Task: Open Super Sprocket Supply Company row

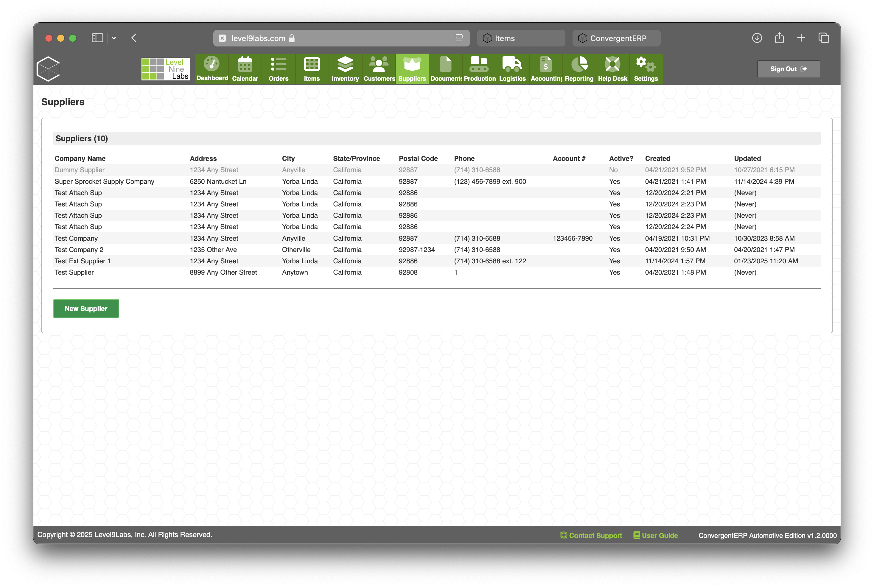Action: pyautogui.click(x=437, y=181)
